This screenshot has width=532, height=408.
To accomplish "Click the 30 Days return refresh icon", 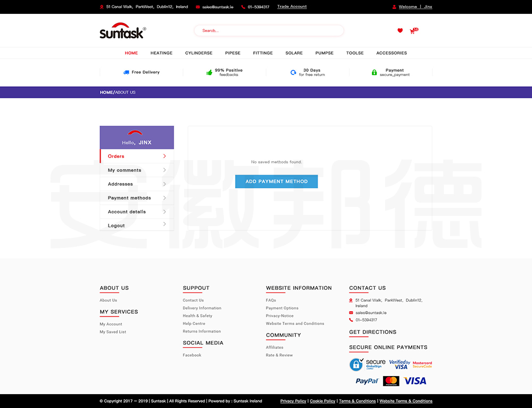I will (x=293, y=72).
